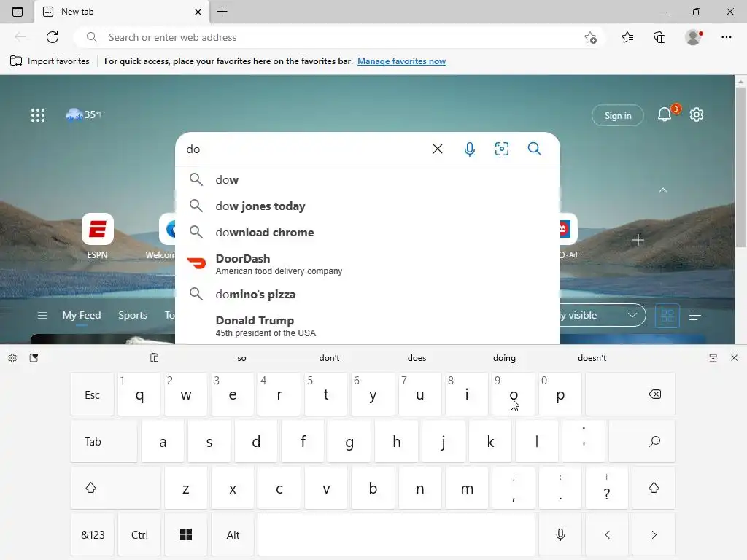The height and width of the screenshot is (560, 747).
Task: Click the browser refresh button
Action: (53, 37)
